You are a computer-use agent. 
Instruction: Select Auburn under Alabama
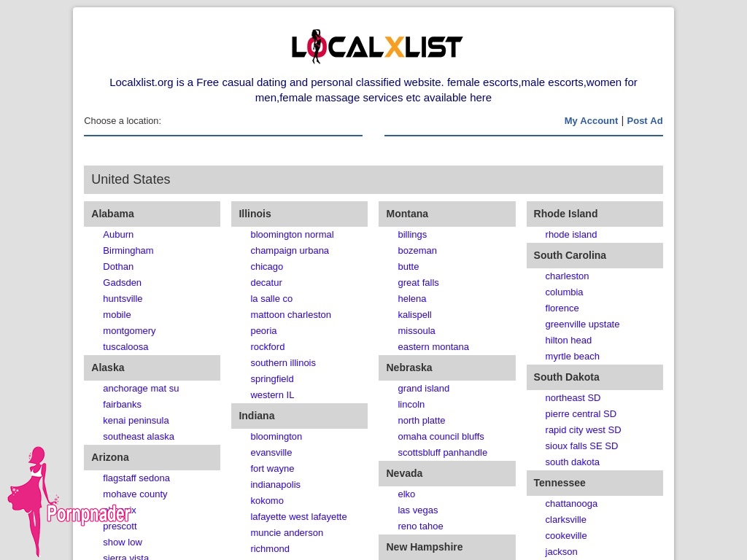pos(118,234)
